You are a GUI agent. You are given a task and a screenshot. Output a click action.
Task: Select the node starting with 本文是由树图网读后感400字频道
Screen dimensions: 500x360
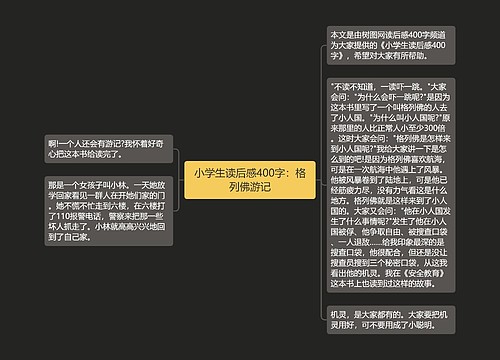click(391, 45)
